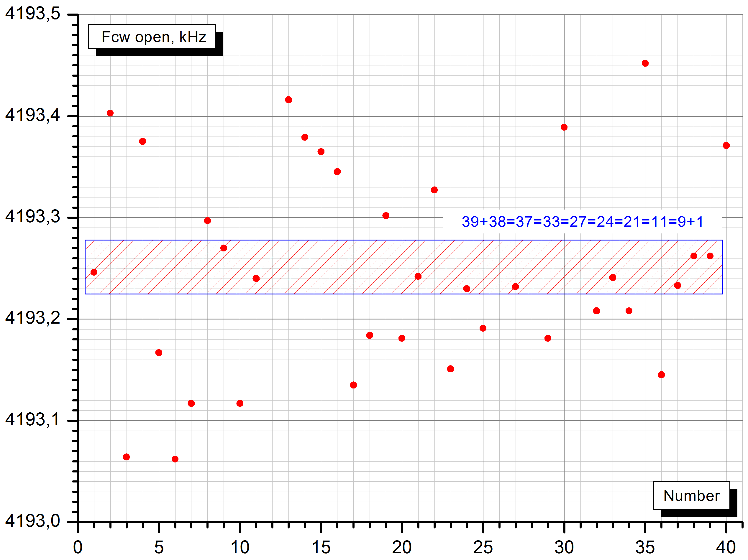Select the red point at number 13 above 4193,4
748x560 pixels.
pos(288,100)
